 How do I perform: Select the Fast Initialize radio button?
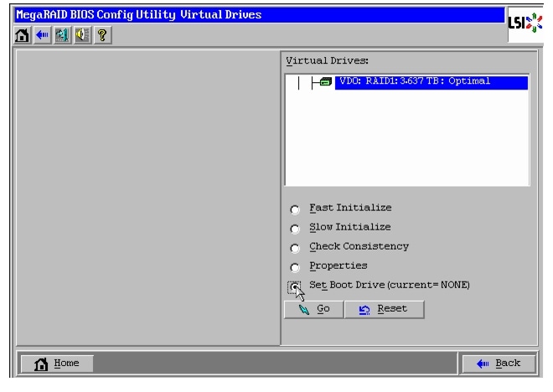tap(295, 209)
